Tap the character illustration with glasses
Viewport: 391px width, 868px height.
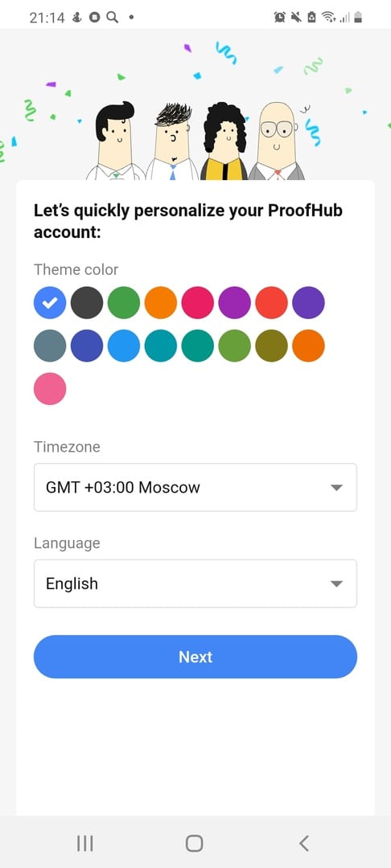[x=277, y=141]
